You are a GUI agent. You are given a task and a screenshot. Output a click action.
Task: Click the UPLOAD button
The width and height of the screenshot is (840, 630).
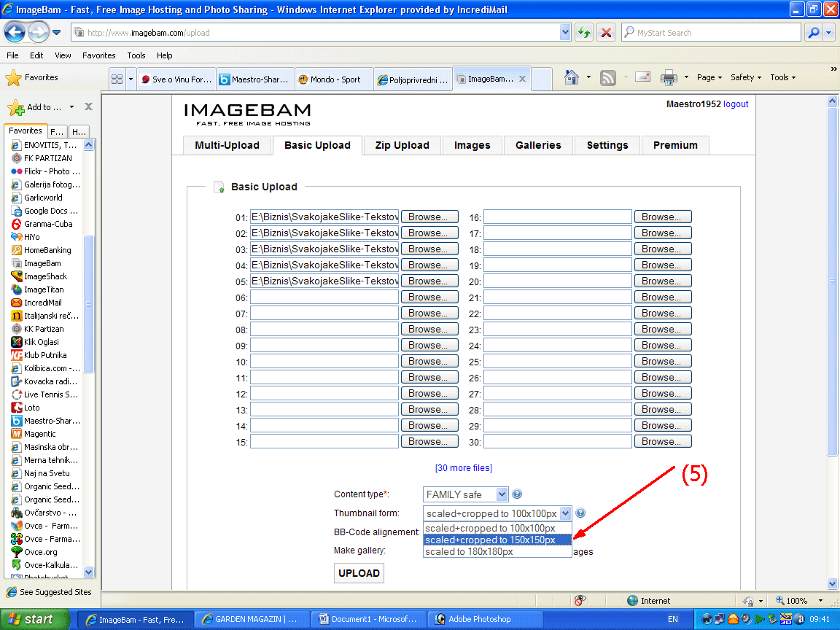pos(359,573)
